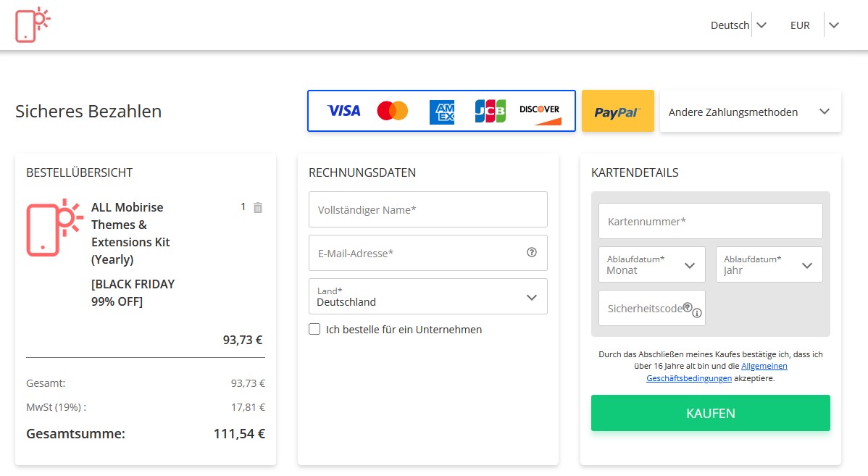Focus the Sicherheitscode field

[x=652, y=309]
